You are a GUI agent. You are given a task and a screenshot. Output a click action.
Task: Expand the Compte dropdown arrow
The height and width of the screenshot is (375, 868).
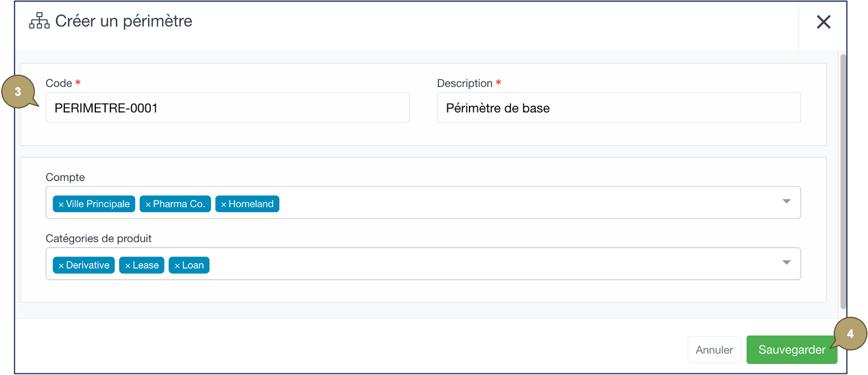point(786,202)
